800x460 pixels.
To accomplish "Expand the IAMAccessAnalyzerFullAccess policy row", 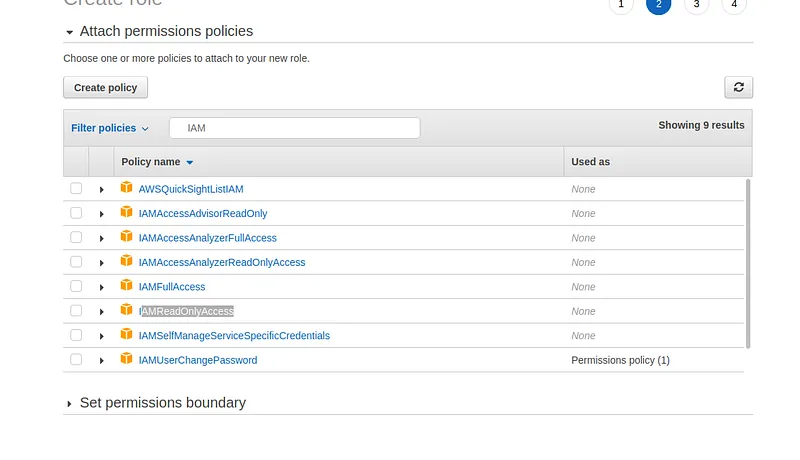I will 102,239.
